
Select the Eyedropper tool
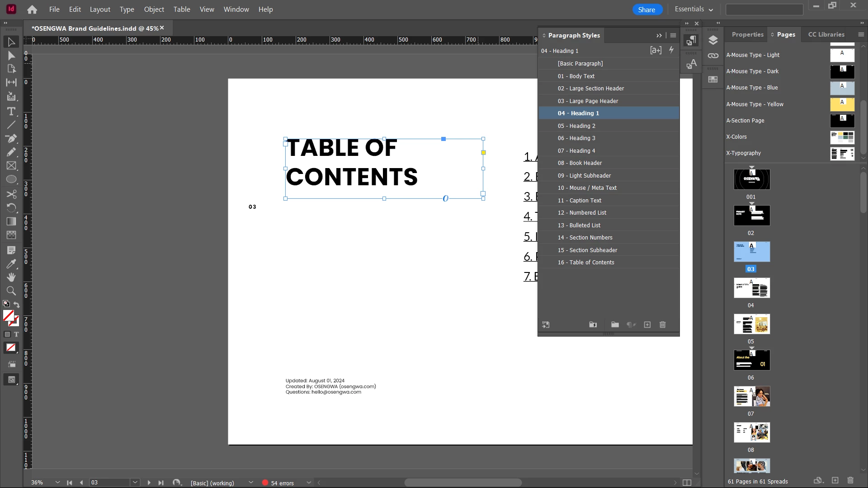click(x=11, y=264)
